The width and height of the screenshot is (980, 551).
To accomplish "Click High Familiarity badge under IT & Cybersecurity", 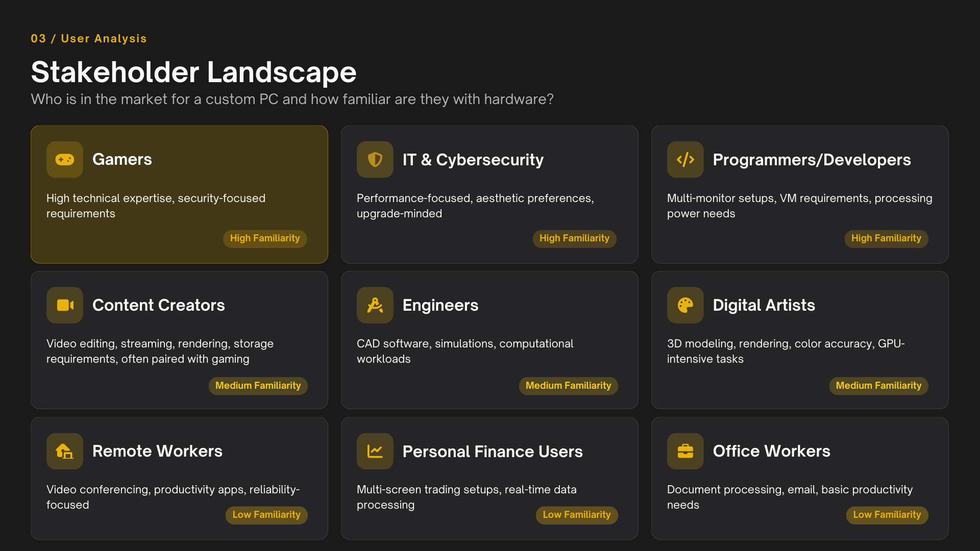I will pos(574,238).
